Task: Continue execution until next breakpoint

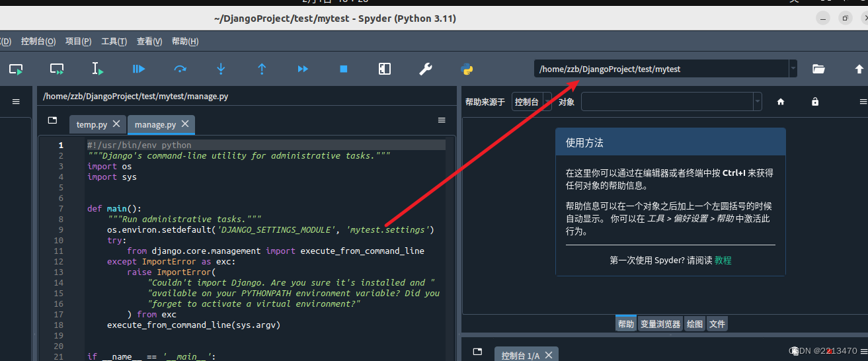Action: 303,69
